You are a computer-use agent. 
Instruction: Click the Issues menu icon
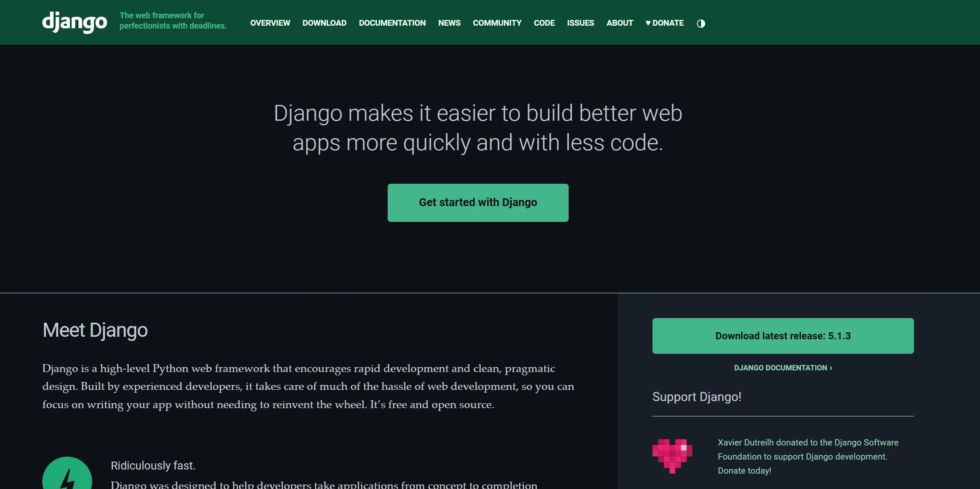click(x=580, y=23)
